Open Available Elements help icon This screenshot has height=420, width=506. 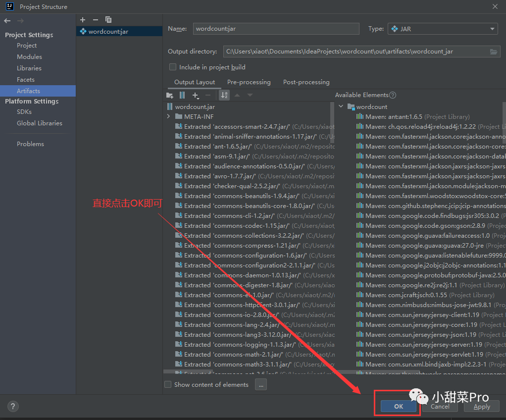pyautogui.click(x=393, y=95)
